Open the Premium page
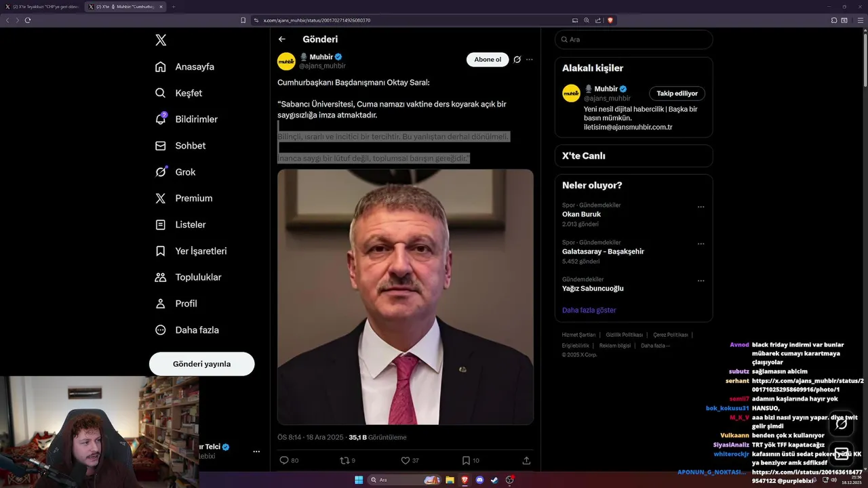 [184, 199]
